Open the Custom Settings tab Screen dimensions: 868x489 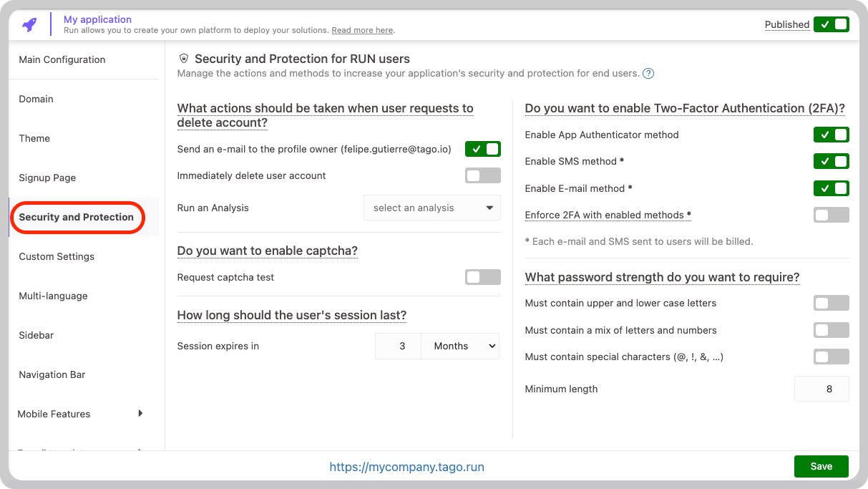point(57,256)
